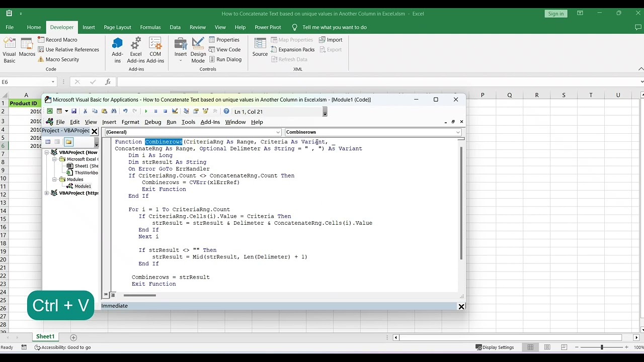
Task: Toggle Use Relative References
Action: coord(68,49)
